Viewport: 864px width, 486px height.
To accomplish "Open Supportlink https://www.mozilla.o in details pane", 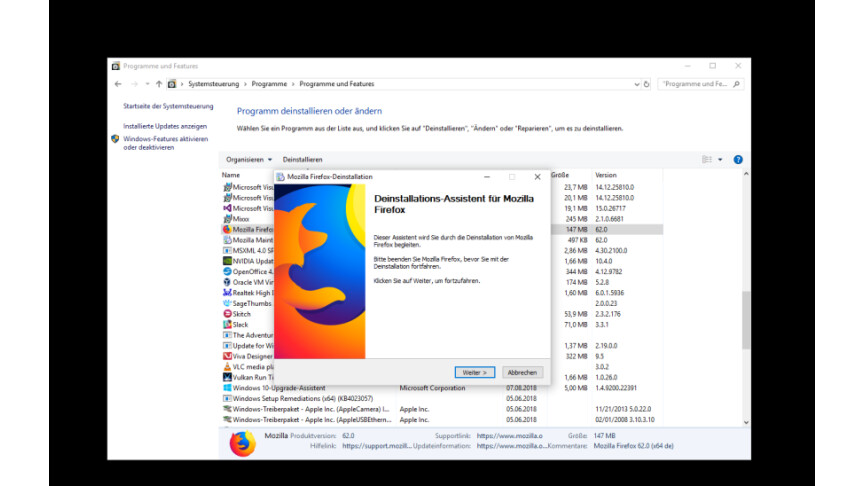I will tap(510, 436).
